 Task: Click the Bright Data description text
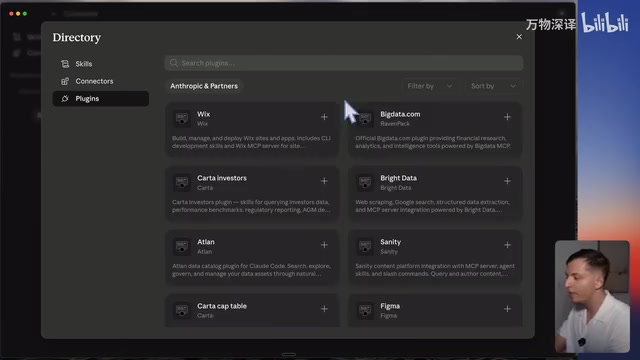[x=432, y=206]
